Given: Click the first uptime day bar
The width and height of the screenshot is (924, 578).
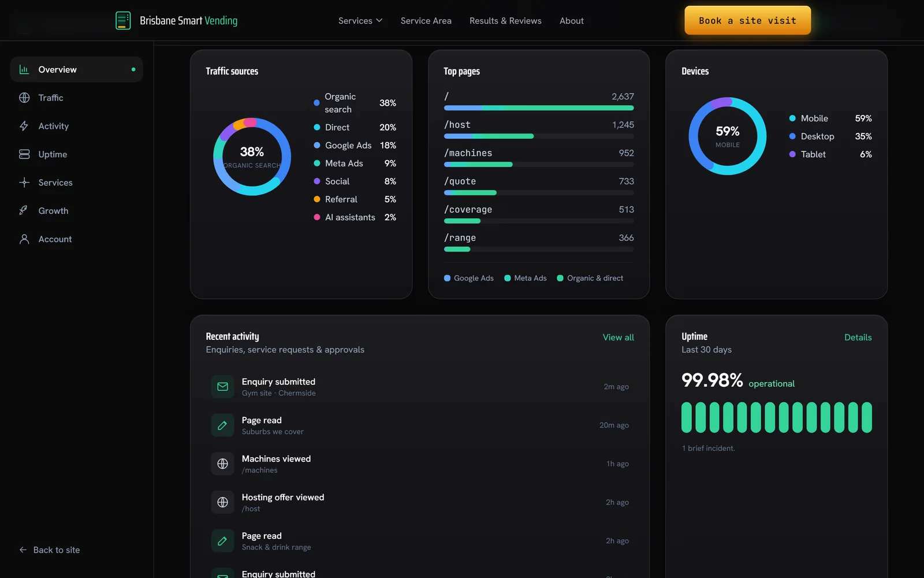Looking at the screenshot, I should (x=687, y=417).
